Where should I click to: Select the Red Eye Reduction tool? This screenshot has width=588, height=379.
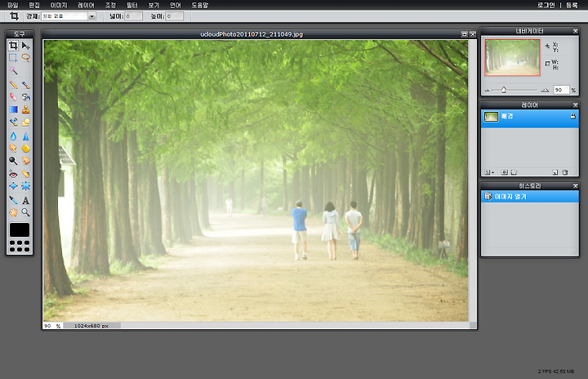[13, 174]
